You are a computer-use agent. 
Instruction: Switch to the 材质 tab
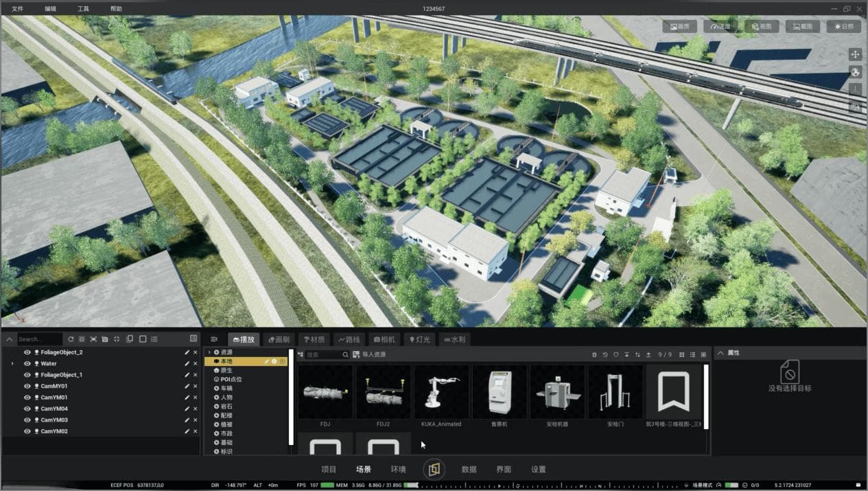[314, 339]
